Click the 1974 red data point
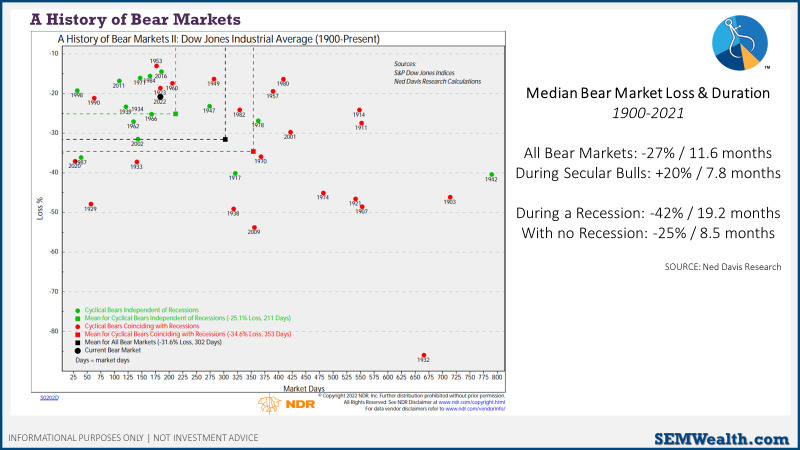This screenshot has height=450, width=800. [x=323, y=194]
